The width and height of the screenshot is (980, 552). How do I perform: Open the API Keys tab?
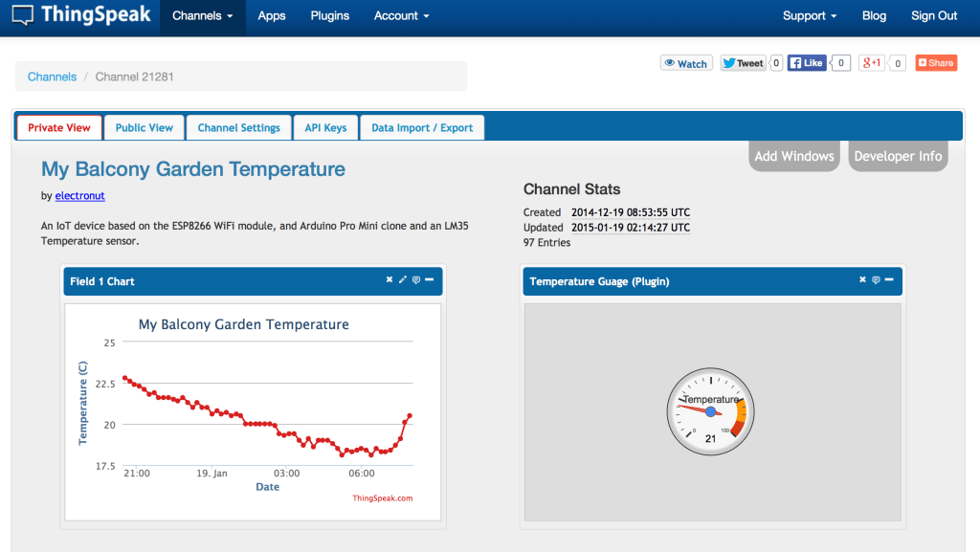pyautogui.click(x=324, y=126)
